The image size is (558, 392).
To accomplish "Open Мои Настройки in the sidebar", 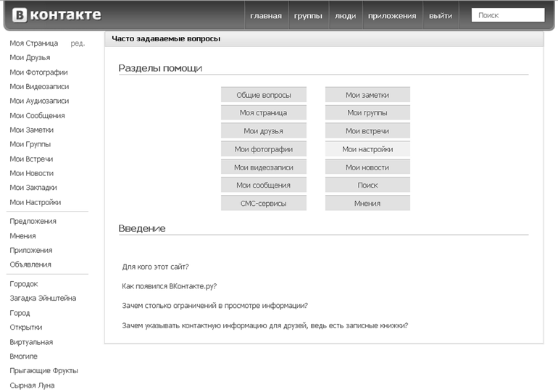I will coord(36,202).
